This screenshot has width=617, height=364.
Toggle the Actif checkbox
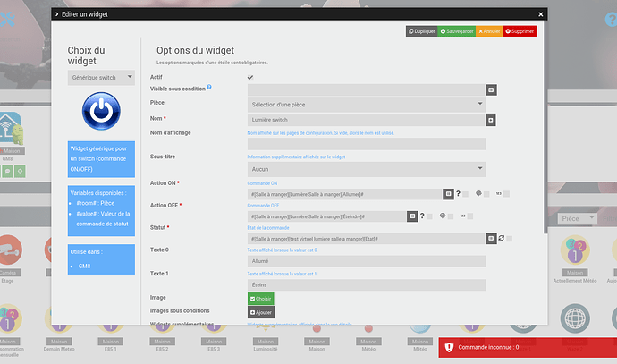coord(250,78)
